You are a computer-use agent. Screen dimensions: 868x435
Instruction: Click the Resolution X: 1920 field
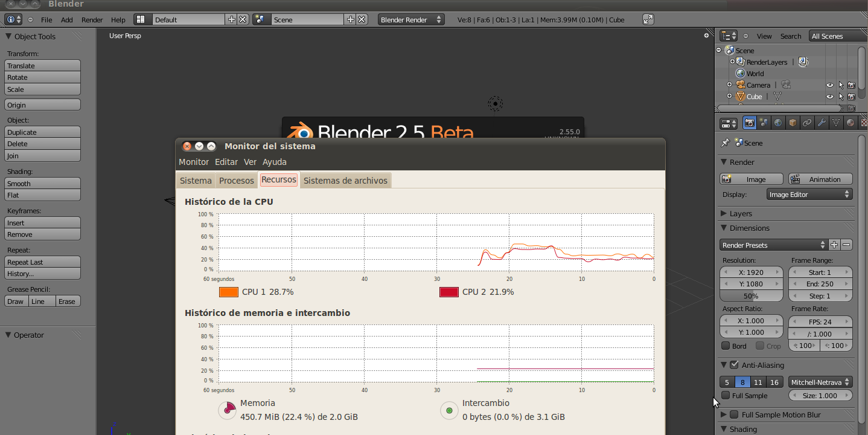[752, 272]
